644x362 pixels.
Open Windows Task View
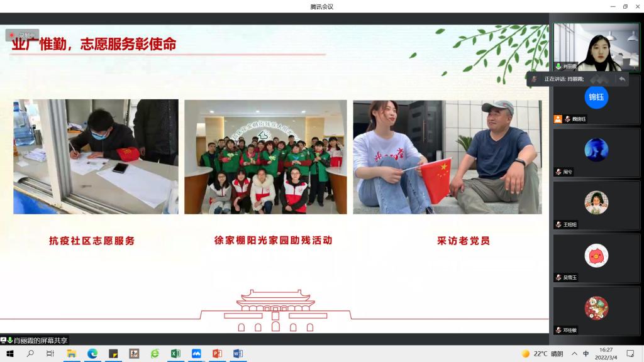tap(50, 354)
